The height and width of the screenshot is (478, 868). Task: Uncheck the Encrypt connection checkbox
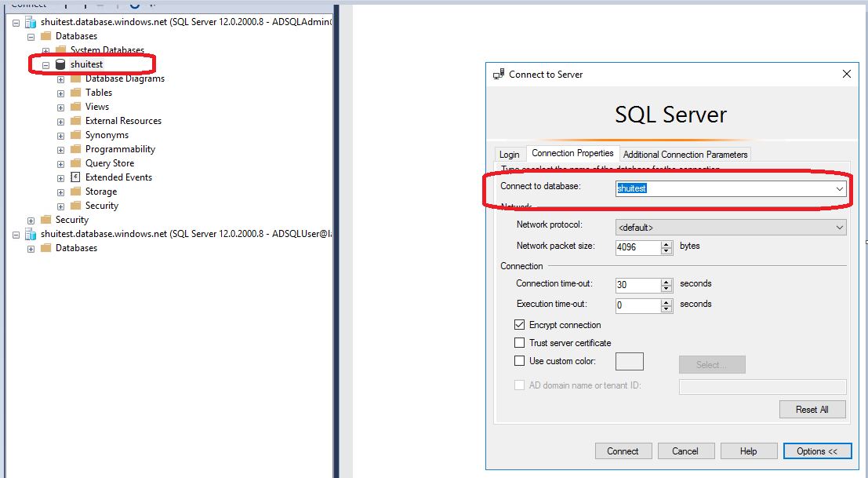point(519,325)
